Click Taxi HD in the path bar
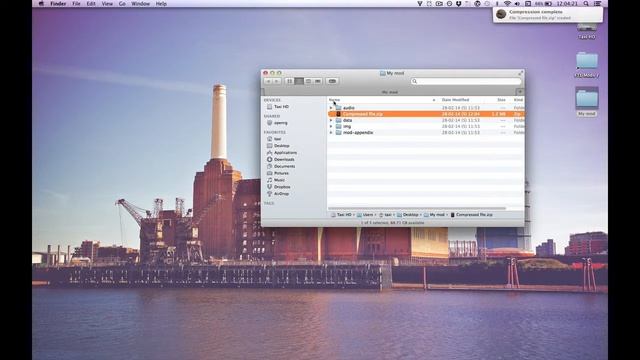Viewport: 640px width, 360px height. [x=341, y=215]
